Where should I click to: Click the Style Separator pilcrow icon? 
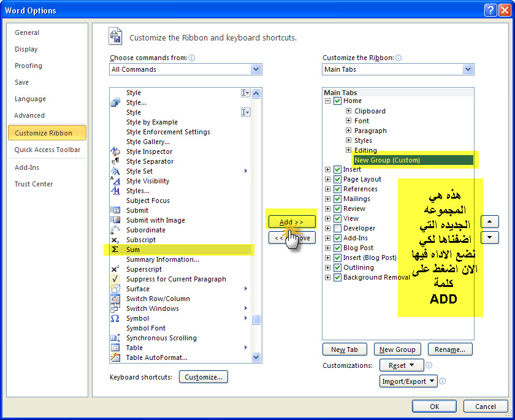click(115, 161)
